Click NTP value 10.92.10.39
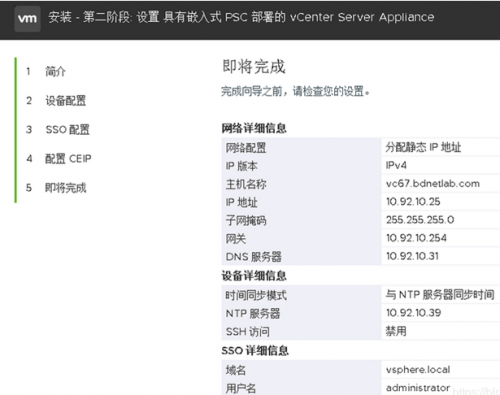500x395 pixels. 414,313
